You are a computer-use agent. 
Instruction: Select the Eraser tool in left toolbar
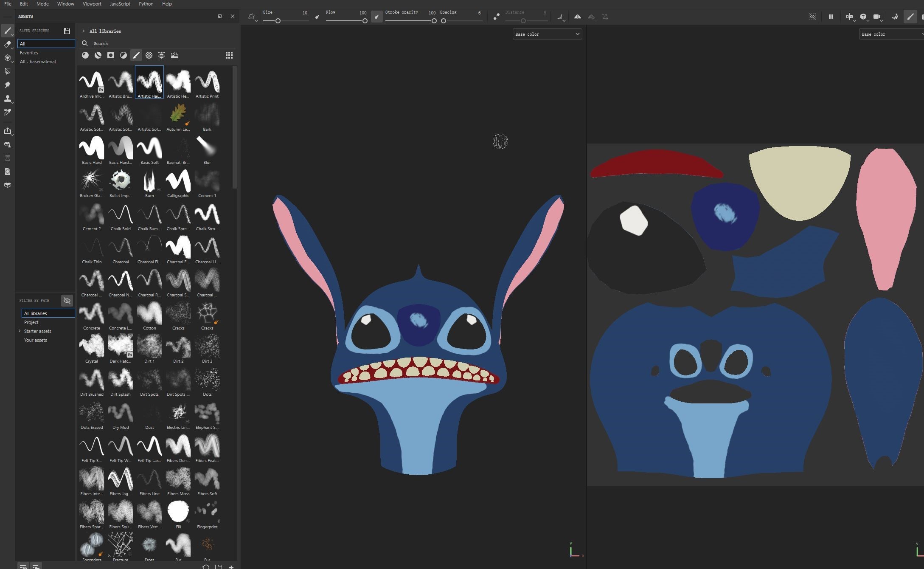(7, 44)
